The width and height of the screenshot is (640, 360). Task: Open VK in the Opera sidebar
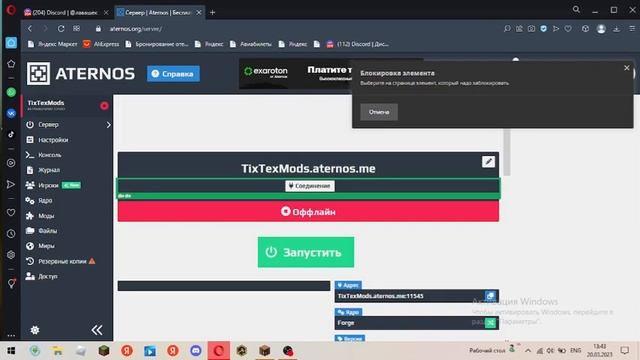coord(11,113)
